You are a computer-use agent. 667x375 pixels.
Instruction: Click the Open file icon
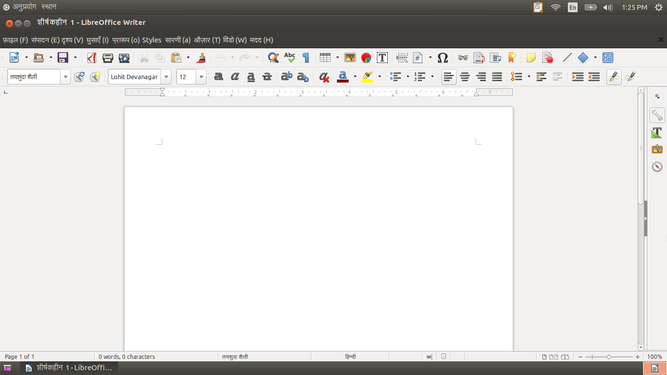click(x=38, y=57)
